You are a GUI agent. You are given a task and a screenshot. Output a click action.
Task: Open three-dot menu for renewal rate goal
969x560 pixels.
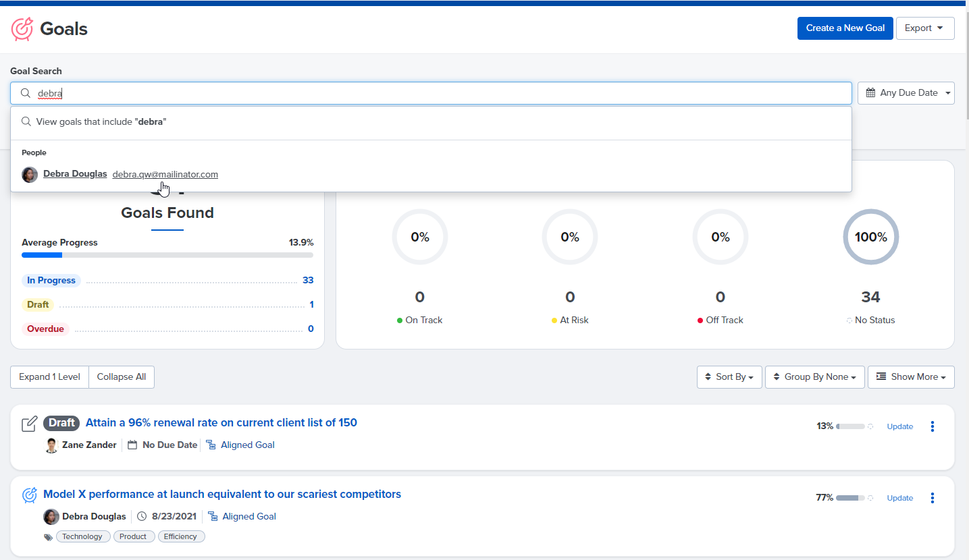[933, 426]
